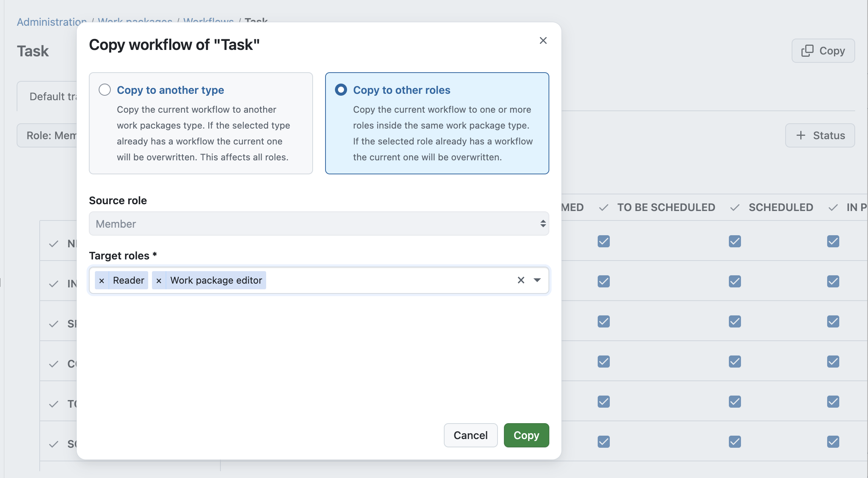Click the Copy button in page header
868x478 pixels.
823,51
